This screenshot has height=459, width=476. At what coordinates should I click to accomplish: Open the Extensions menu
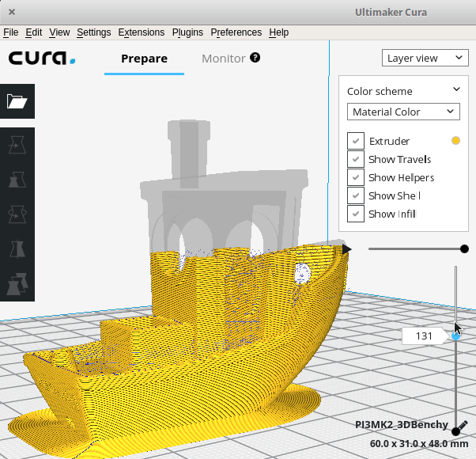(x=141, y=32)
